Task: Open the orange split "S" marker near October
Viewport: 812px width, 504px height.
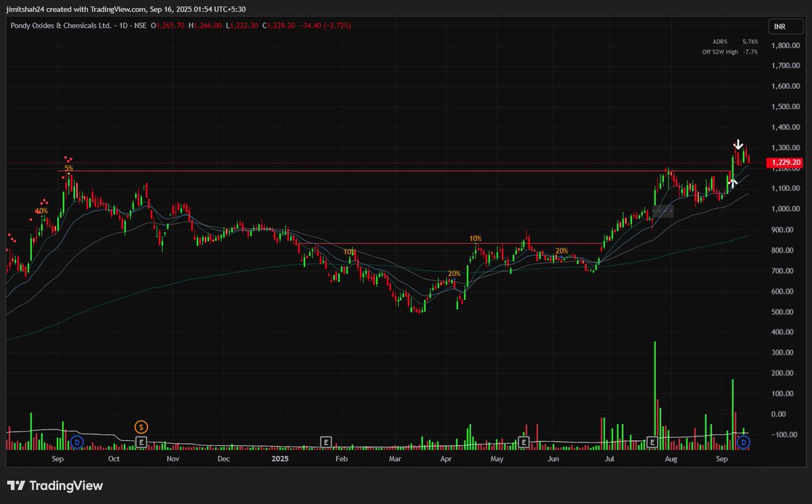Action: pos(141,427)
